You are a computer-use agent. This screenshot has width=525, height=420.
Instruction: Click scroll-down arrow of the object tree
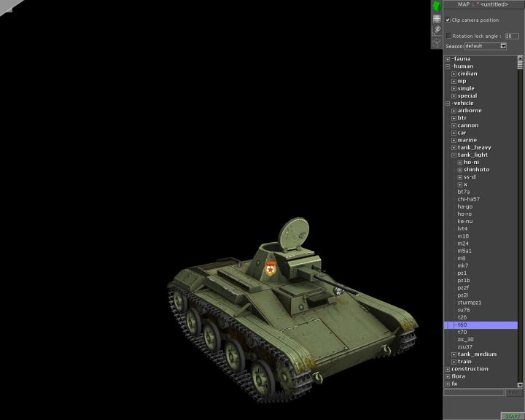click(521, 384)
